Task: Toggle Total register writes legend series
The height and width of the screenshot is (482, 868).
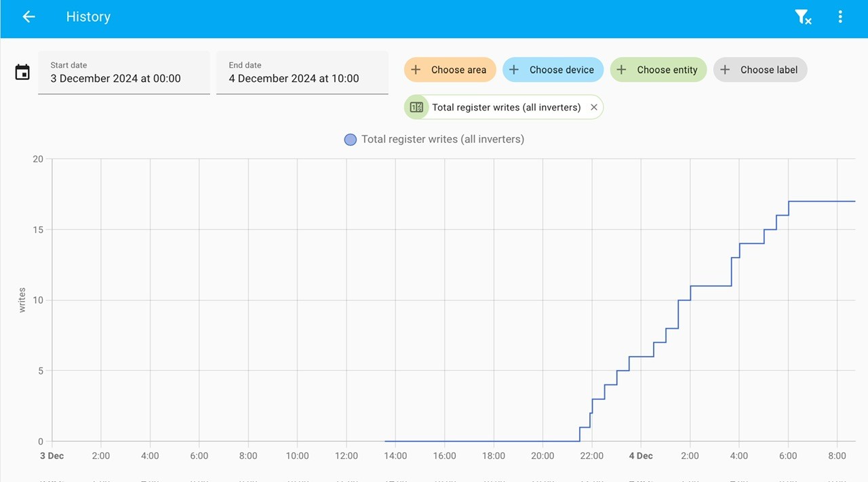Action: tap(435, 140)
